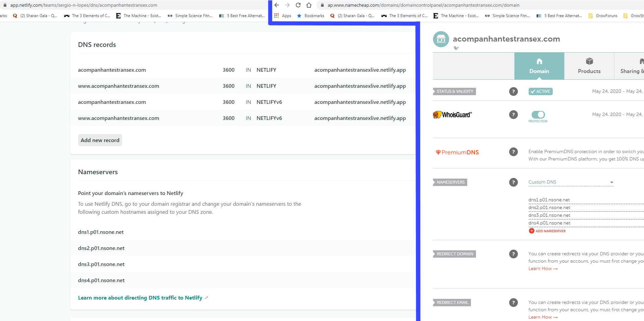Viewport: 644px width, 321px height.
Task: Click the STATUS & VALIDITY section label
Action: 454,91
